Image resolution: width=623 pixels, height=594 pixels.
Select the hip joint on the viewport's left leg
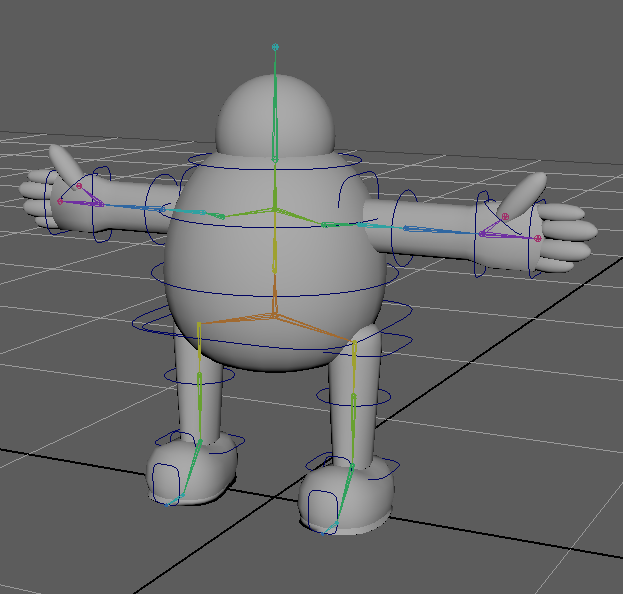[200, 324]
